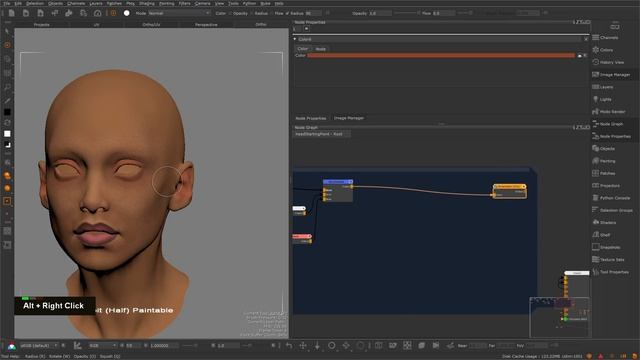The width and height of the screenshot is (640, 360).
Task: Switch viewport to the Ortho/UV tab
Action: [x=151, y=25]
